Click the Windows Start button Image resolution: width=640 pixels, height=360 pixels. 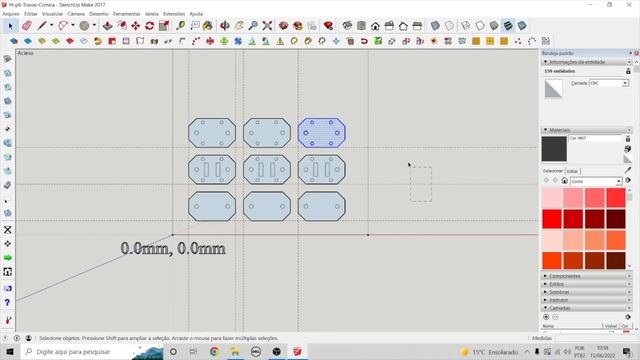tap(10, 351)
